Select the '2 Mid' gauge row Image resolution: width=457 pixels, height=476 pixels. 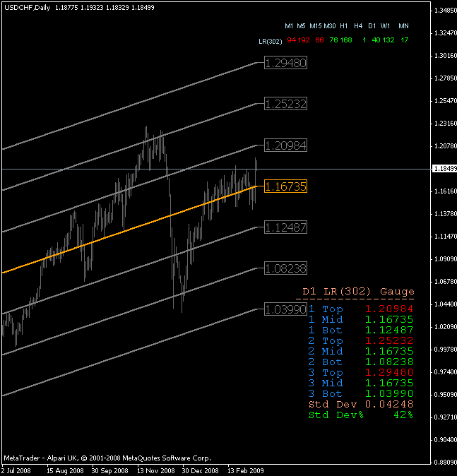point(361,351)
